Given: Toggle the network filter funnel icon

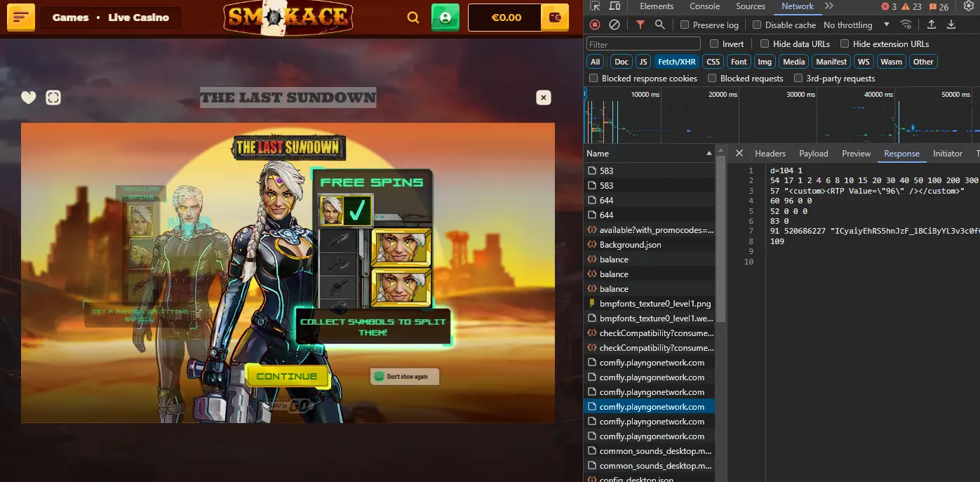Looking at the screenshot, I should [640, 25].
